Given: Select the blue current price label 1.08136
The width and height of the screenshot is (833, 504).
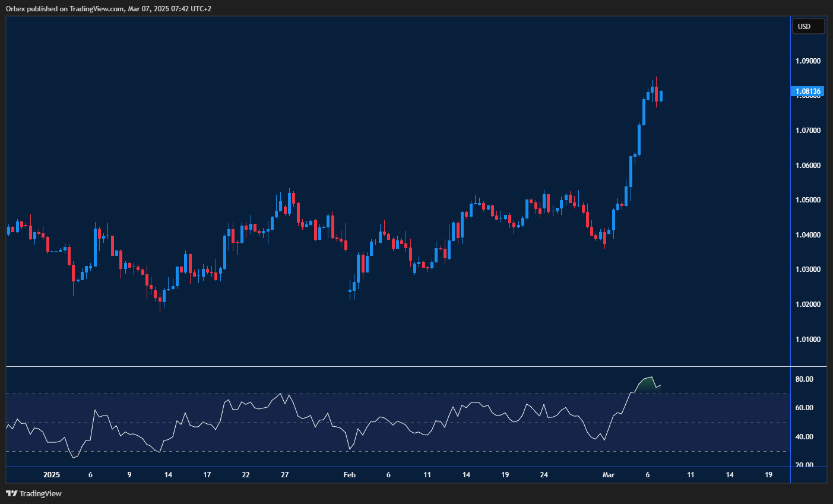Looking at the screenshot, I should click(808, 90).
